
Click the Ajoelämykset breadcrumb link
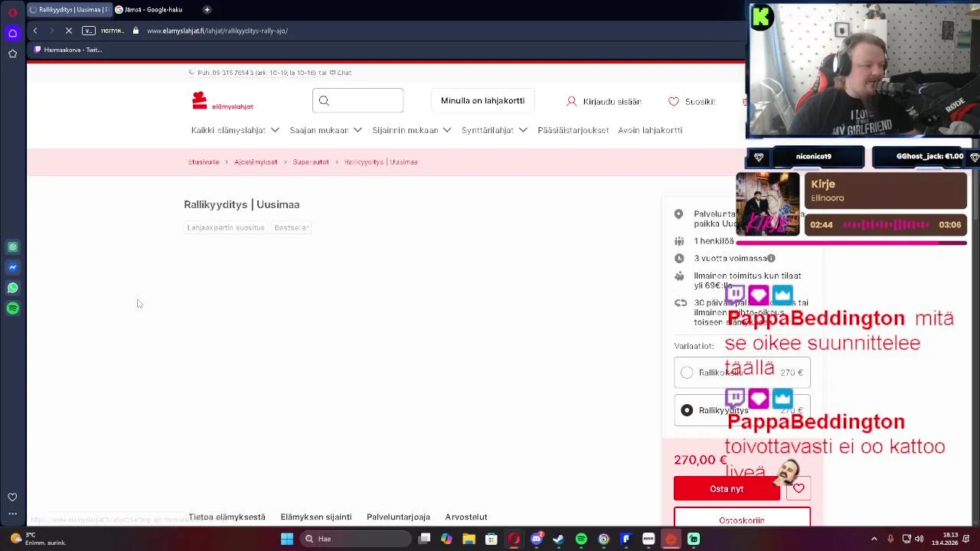(x=256, y=162)
